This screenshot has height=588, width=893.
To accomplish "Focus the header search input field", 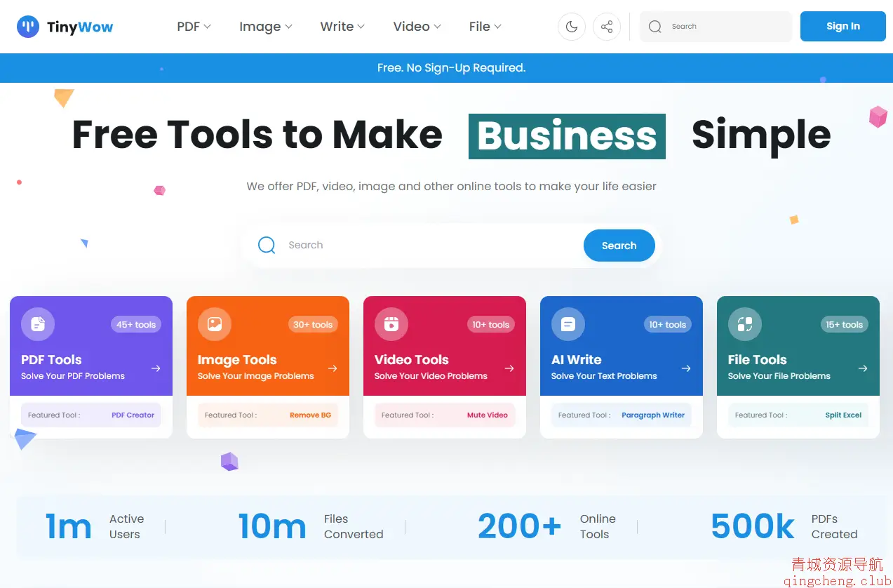I will point(726,27).
